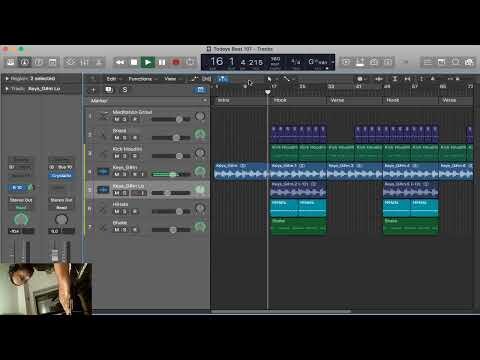Screen dimensions: 480x360
Task: Open the Media Browser icon
Action: 469,62
